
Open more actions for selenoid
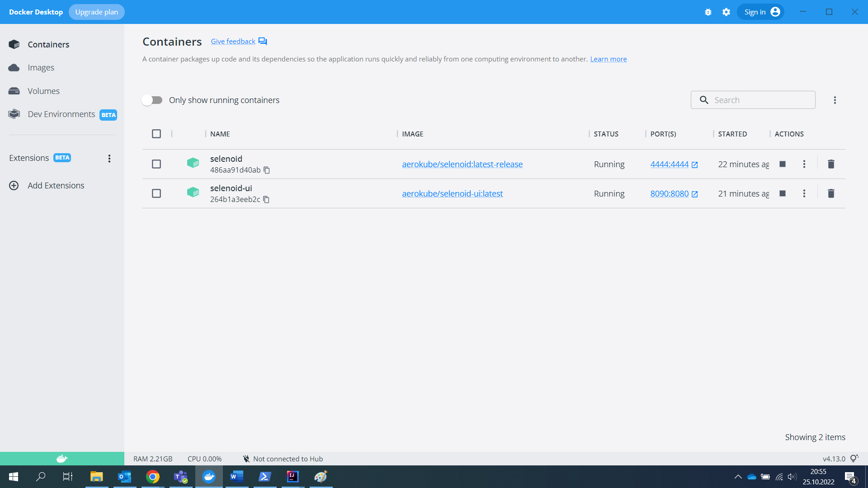[x=804, y=164]
